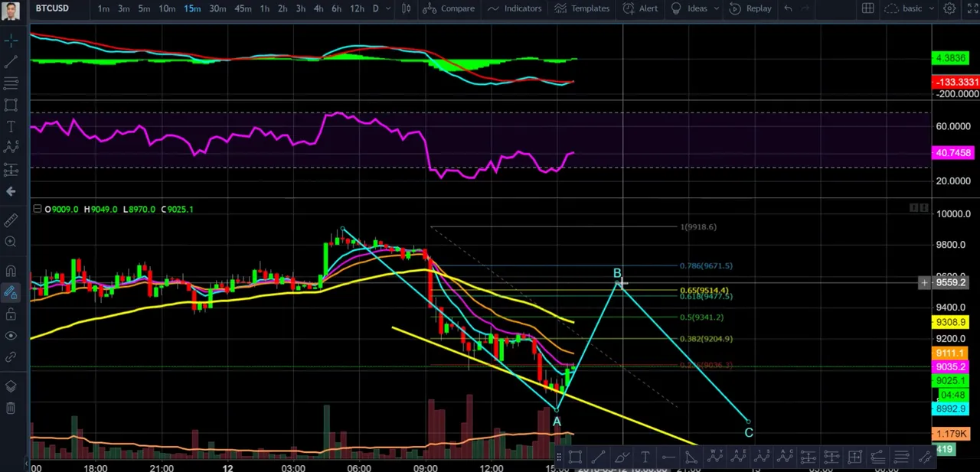
Task: Click the back arrow in left sidebar
Action: pyautogui.click(x=11, y=191)
